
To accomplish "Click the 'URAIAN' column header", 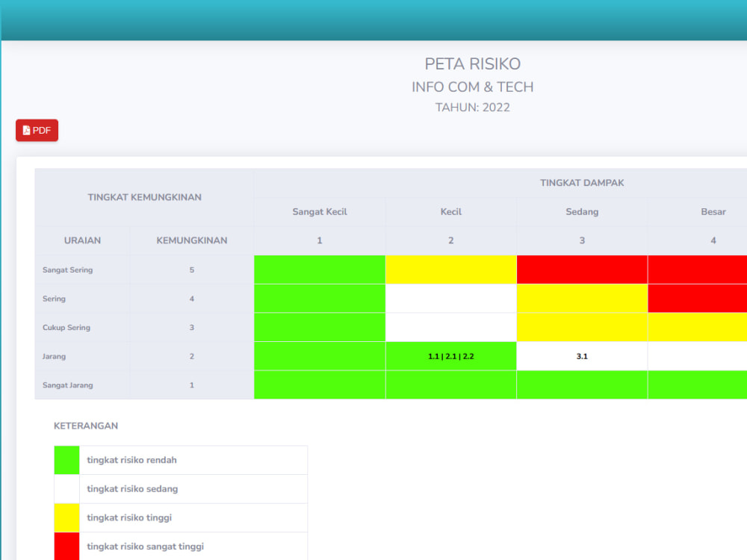I will [x=82, y=240].
